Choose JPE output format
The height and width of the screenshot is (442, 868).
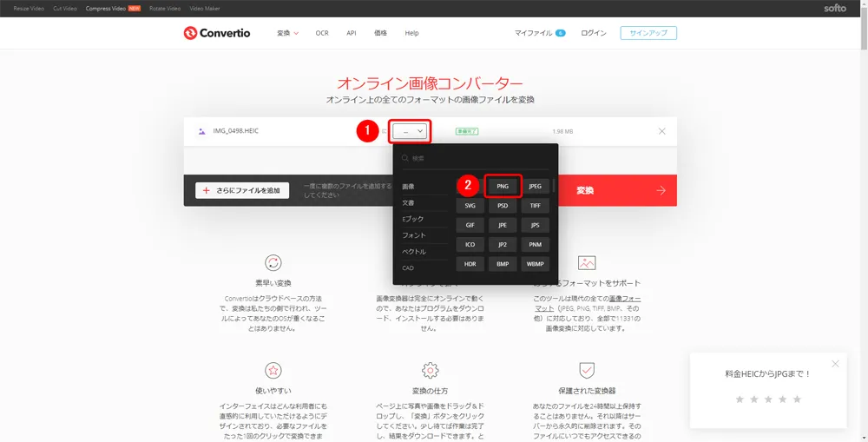[x=503, y=225]
